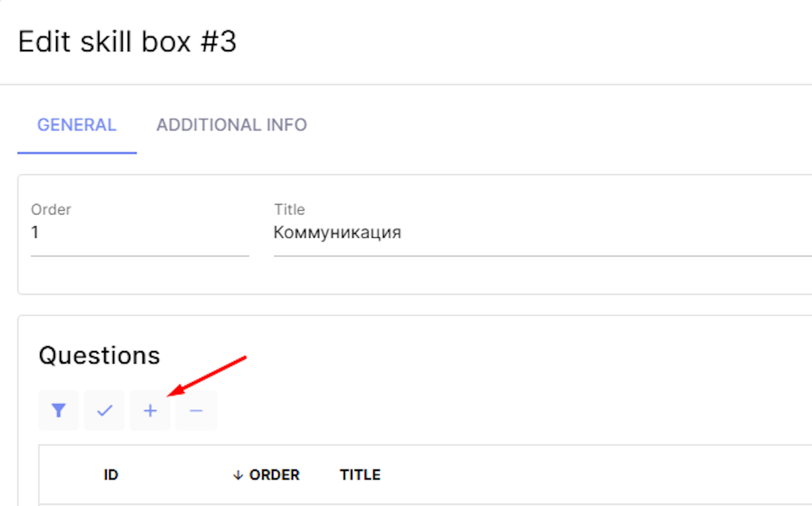Click the Order field label
This screenshot has height=506, width=812.
pyautogui.click(x=51, y=210)
